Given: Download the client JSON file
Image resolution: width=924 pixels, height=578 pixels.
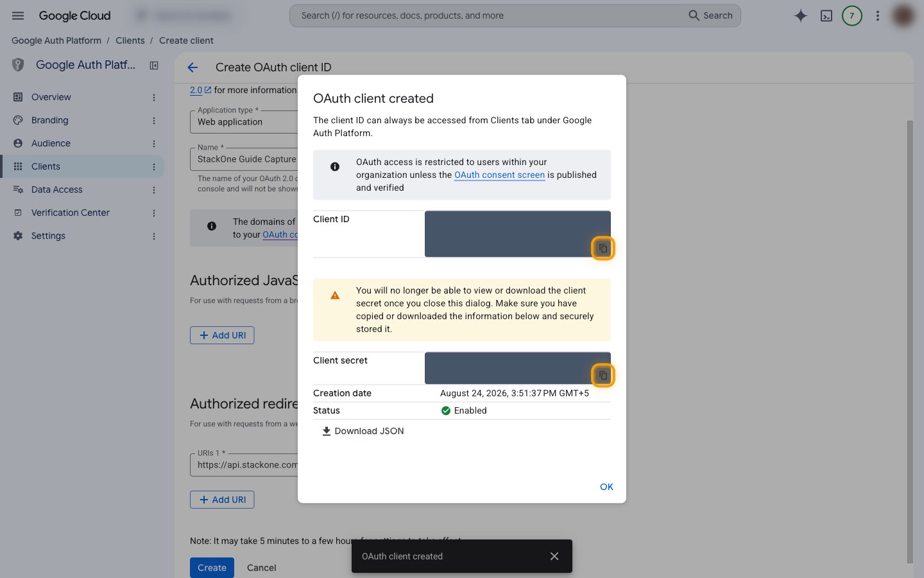Looking at the screenshot, I should tap(363, 431).
